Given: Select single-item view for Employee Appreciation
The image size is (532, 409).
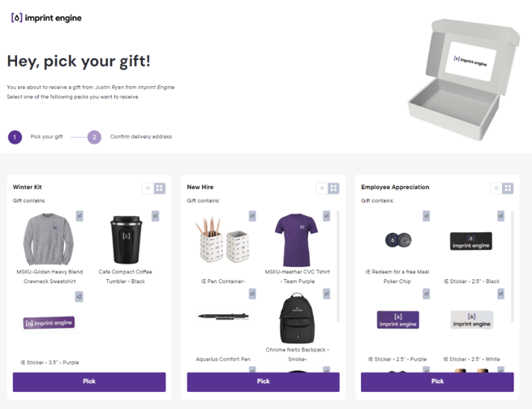Looking at the screenshot, I should pos(496,188).
